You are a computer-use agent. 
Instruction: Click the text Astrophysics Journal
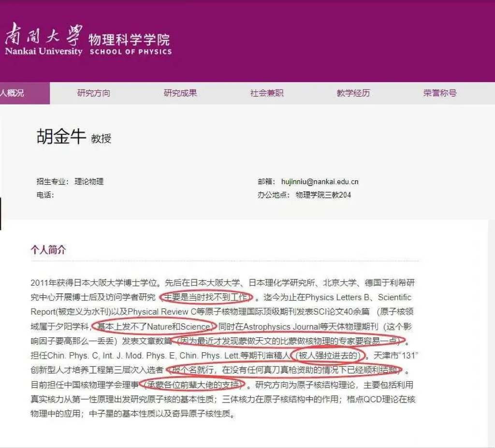point(282,326)
